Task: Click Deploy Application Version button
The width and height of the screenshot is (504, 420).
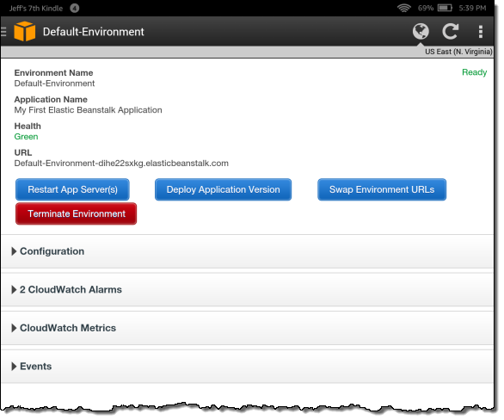Action: click(x=223, y=189)
